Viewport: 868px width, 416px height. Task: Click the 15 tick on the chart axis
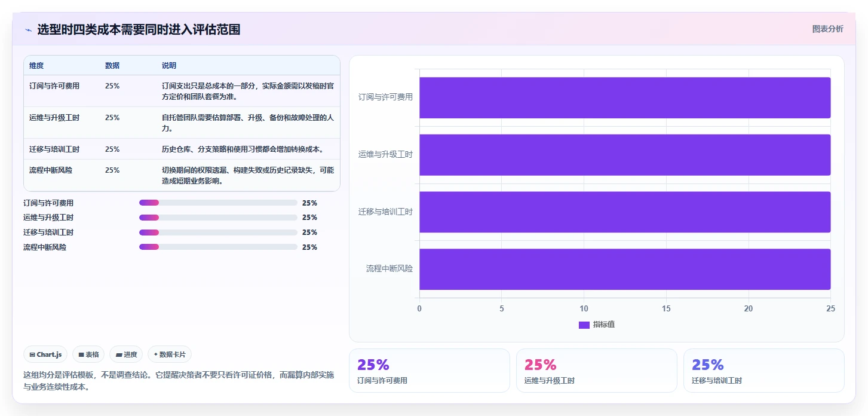tap(666, 308)
